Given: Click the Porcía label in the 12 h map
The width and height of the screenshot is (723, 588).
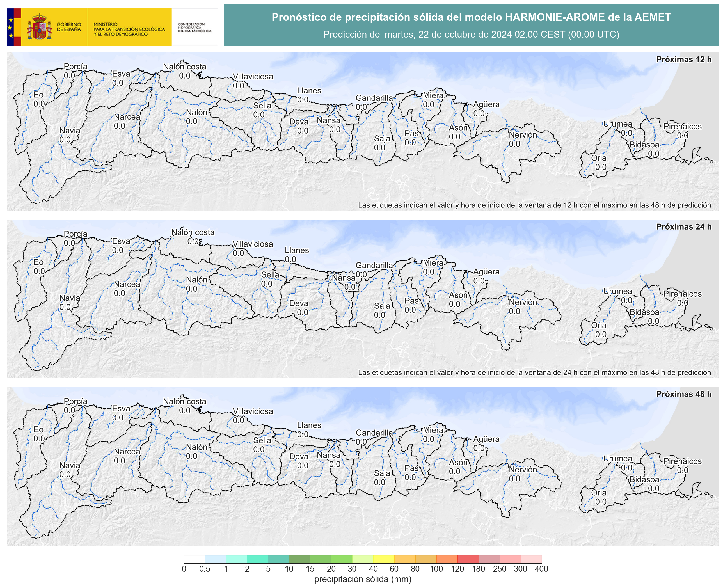Looking at the screenshot, I should point(75,67).
